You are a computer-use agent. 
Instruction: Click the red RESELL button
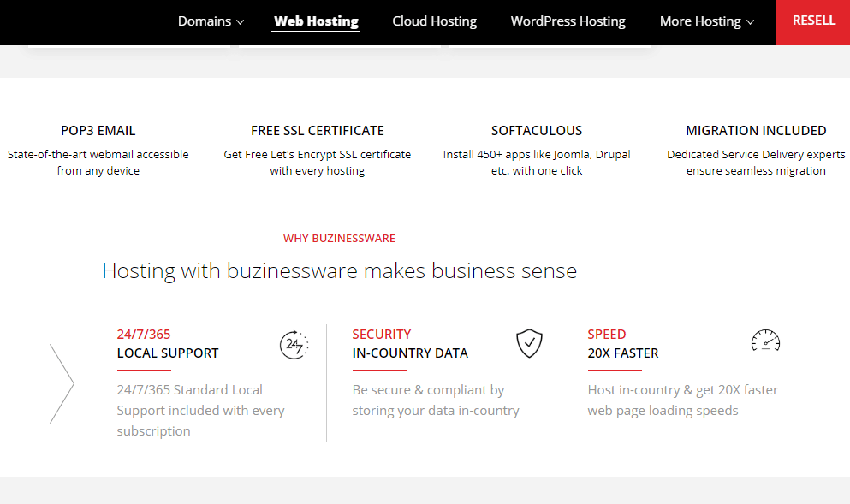(x=813, y=22)
